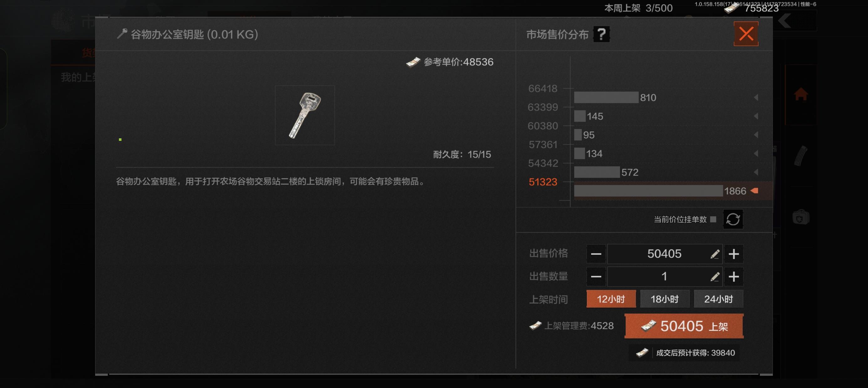
Task: Select 24小时 listing duration
Action: [718, 299]
